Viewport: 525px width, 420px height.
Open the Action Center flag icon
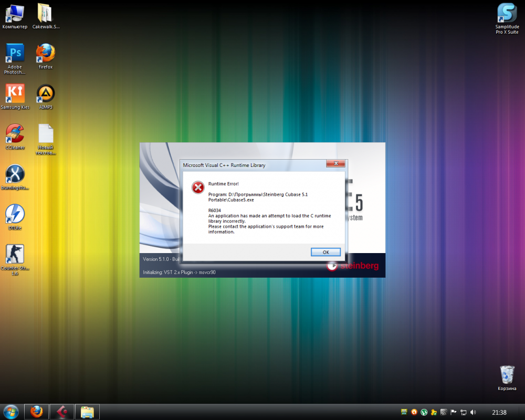point(454,412)
